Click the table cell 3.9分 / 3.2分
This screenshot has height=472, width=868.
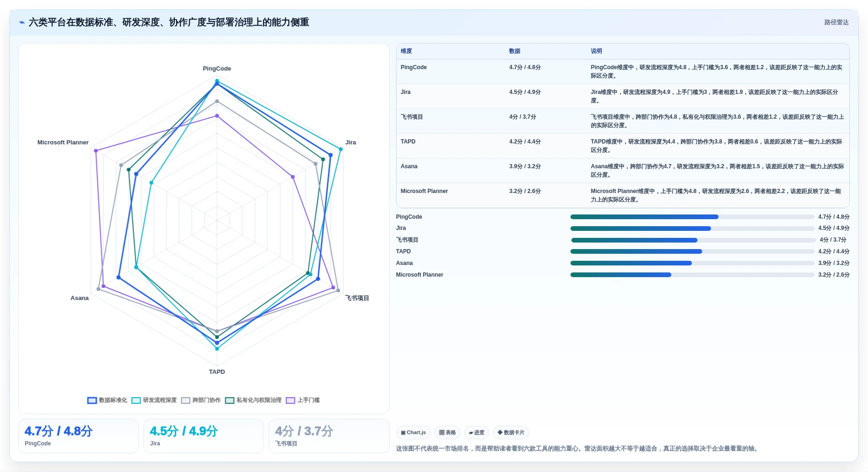pos(525,166)
